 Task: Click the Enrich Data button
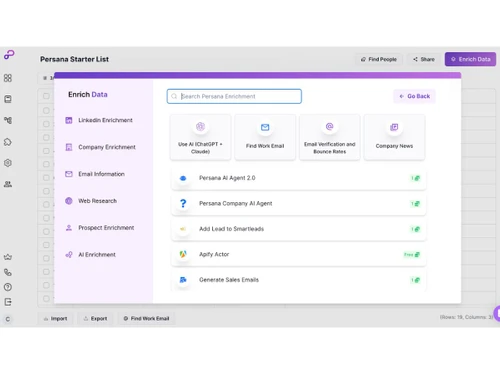(x=470, y=59)
